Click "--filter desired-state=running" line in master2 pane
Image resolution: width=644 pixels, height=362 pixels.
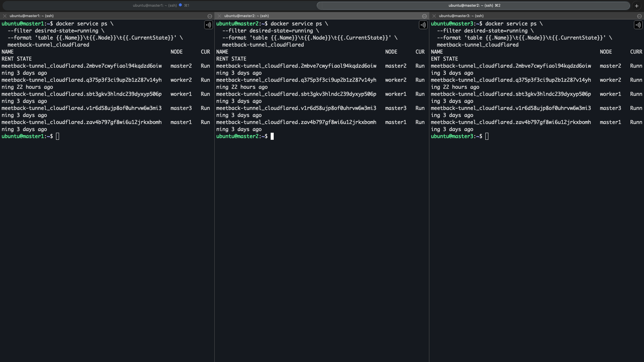tap(271, 31)
